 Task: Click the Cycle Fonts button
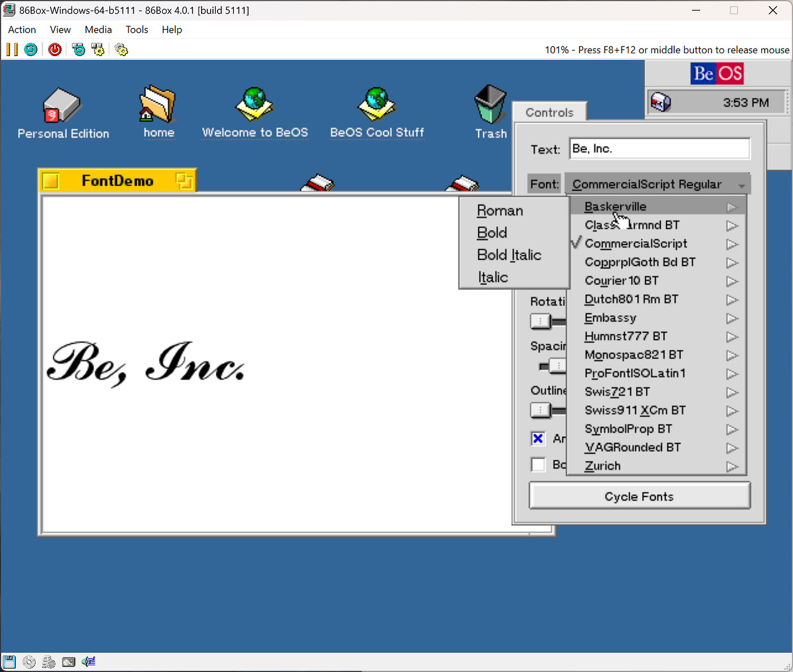click(639, 496)
